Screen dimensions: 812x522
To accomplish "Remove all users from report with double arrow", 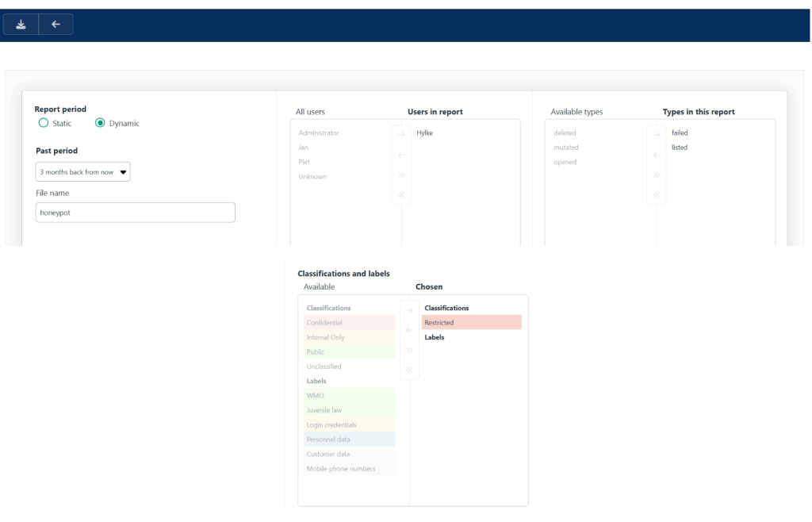I will pyautogui.click(x=401, y=194).
